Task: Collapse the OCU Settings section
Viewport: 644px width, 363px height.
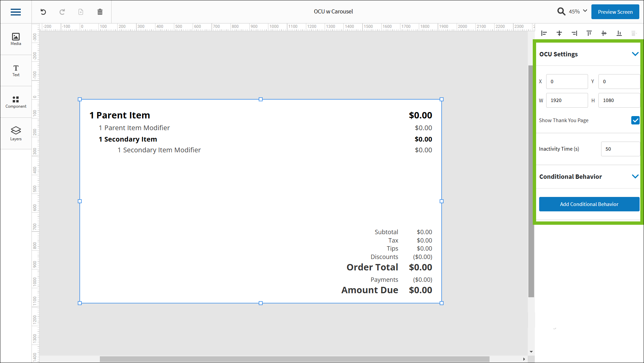Action: click(x=635, y=54)
